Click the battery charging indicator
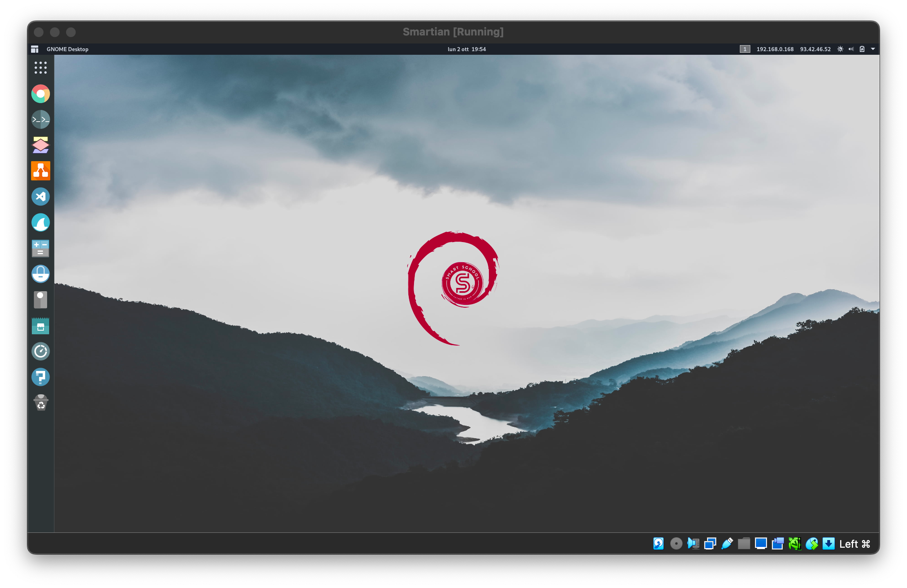Image resolution: width=907 pixels, height=588 pixels. click(x=862, y=49)
